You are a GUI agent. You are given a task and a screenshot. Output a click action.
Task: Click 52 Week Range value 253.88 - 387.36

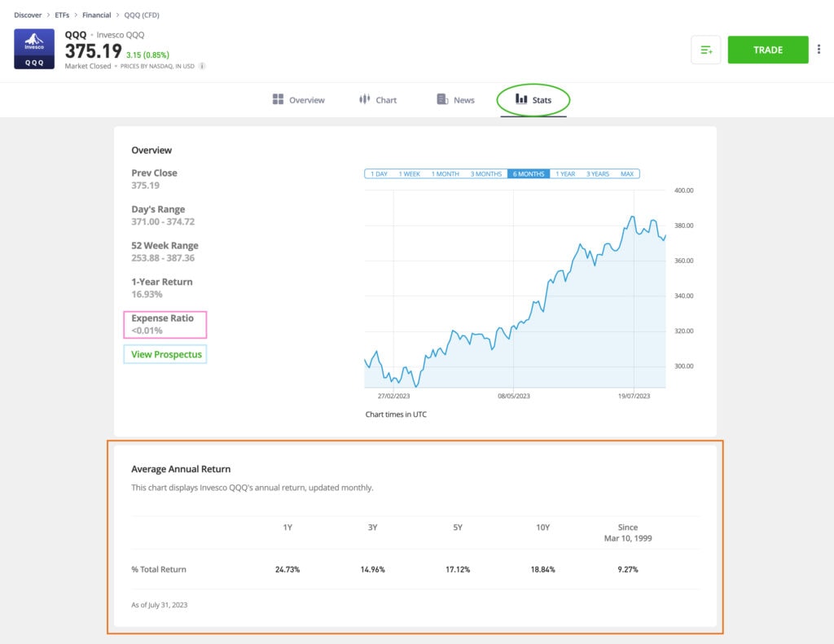coord(163,258)
